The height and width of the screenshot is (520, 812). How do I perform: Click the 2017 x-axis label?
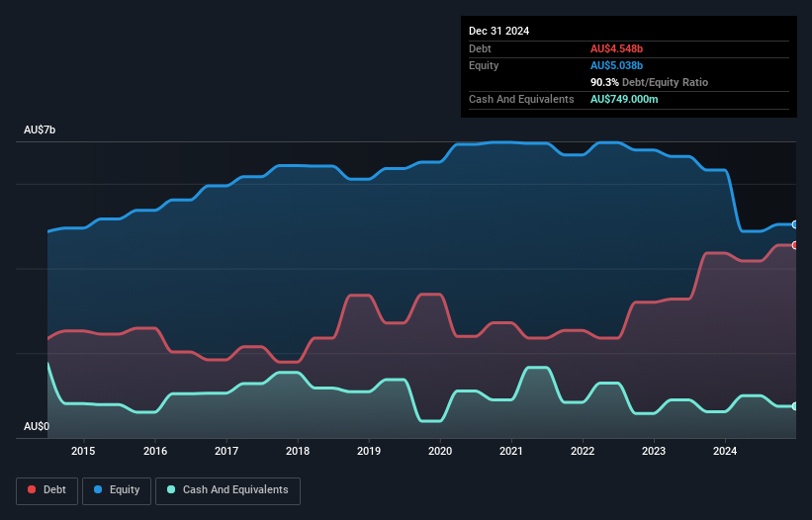[226, 451]
